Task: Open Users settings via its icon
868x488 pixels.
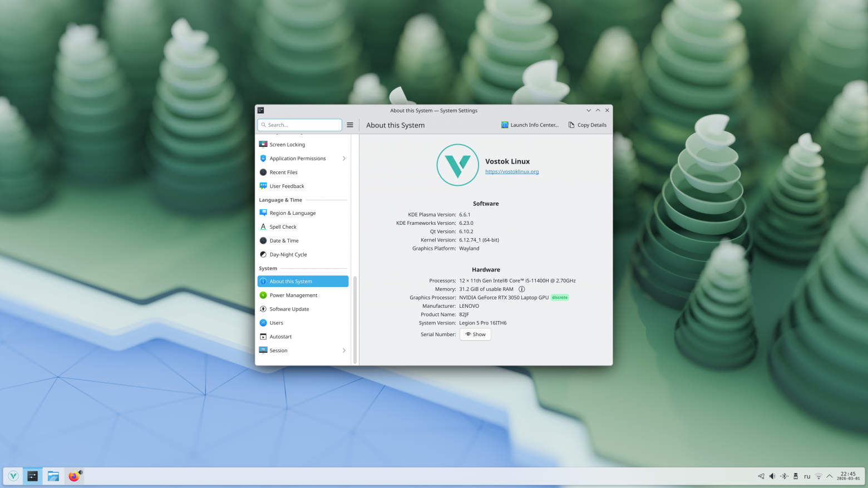Action: (263, 323)
